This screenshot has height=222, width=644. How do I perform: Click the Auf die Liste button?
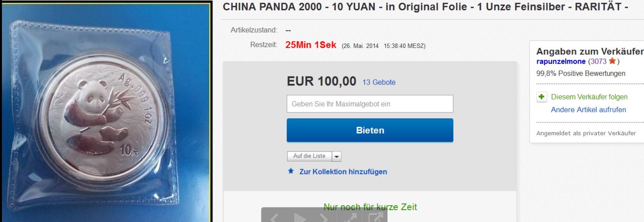[310, 156]
